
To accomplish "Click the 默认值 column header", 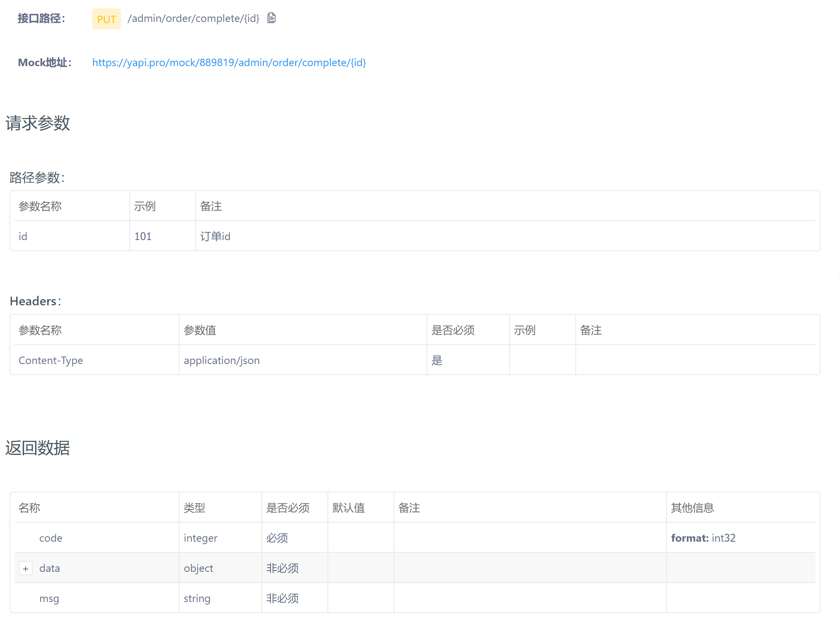I will click(x=348, y=508).
